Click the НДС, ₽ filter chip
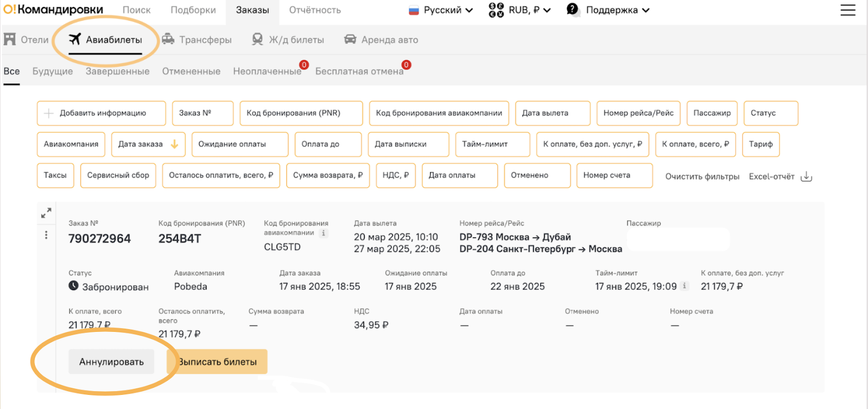 tap(395, 175)
